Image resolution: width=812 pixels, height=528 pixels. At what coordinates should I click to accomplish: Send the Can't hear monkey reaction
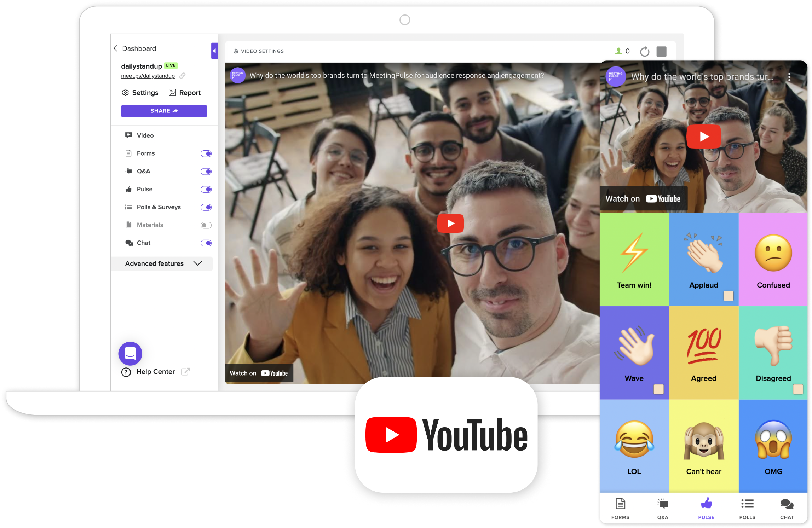[x=704, y=446]
